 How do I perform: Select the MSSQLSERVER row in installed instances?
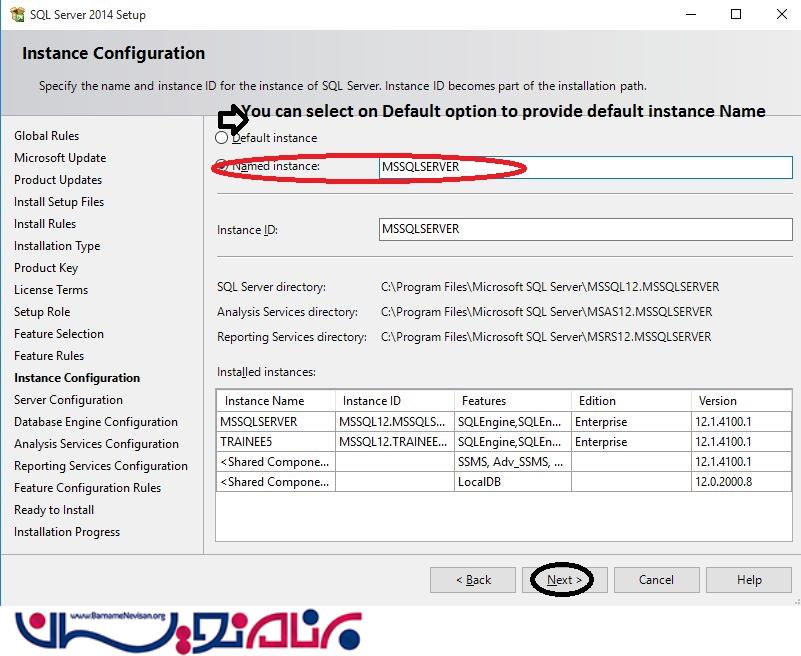point(504,421)
